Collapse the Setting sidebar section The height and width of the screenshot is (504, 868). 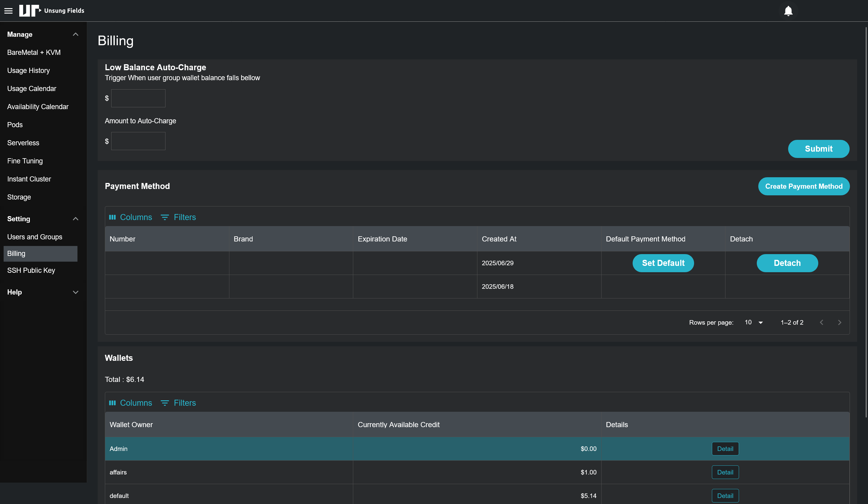click(75, 219)
